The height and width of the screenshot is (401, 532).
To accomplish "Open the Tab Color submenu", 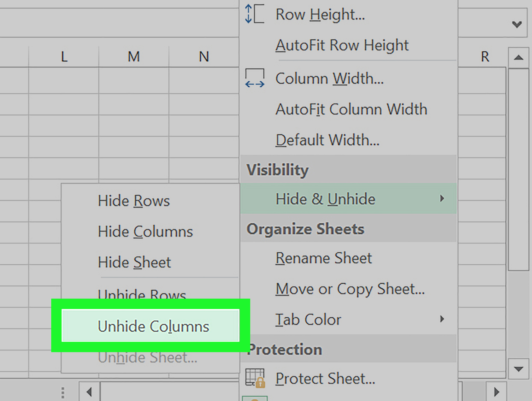I will (348, 319).
